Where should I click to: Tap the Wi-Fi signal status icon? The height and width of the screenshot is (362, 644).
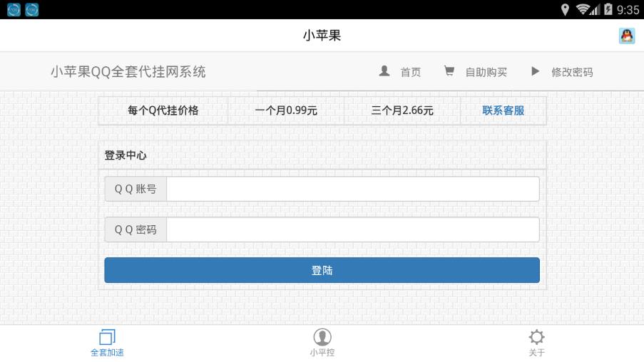(583, 9)
